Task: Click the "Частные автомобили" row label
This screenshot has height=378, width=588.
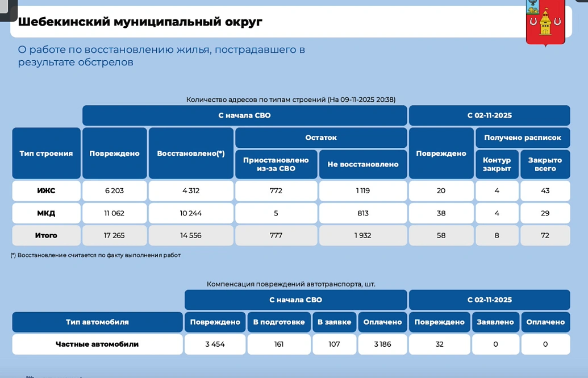Action: tap(97, 344)
